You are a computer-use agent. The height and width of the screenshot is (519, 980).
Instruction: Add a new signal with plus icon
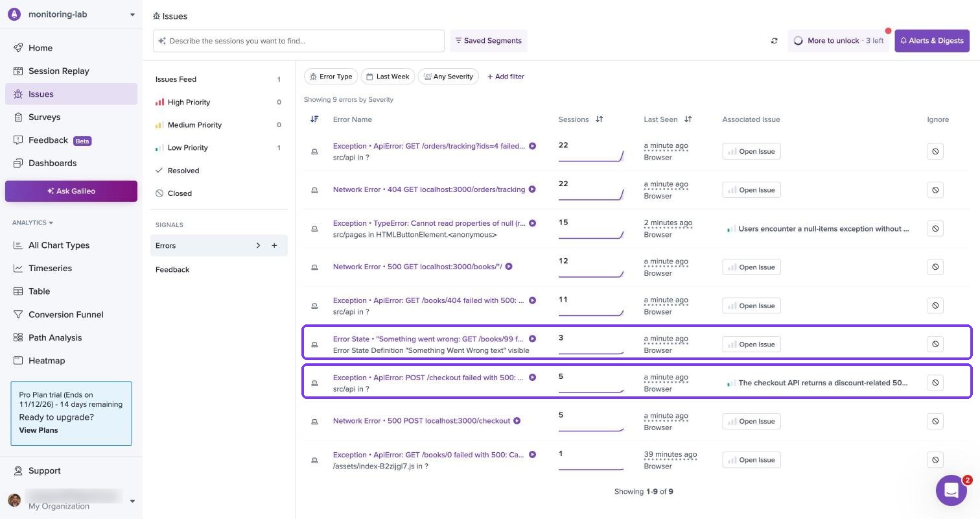(274, 245)
